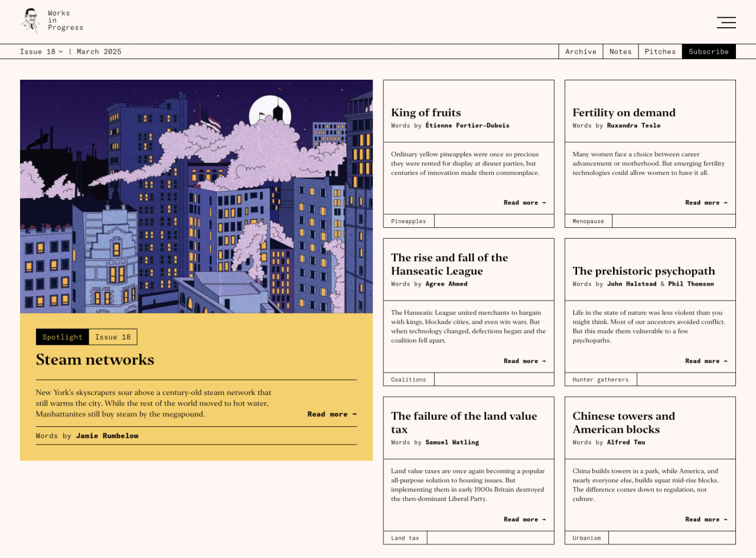Open the Pitches page

[x=660, y=51]
